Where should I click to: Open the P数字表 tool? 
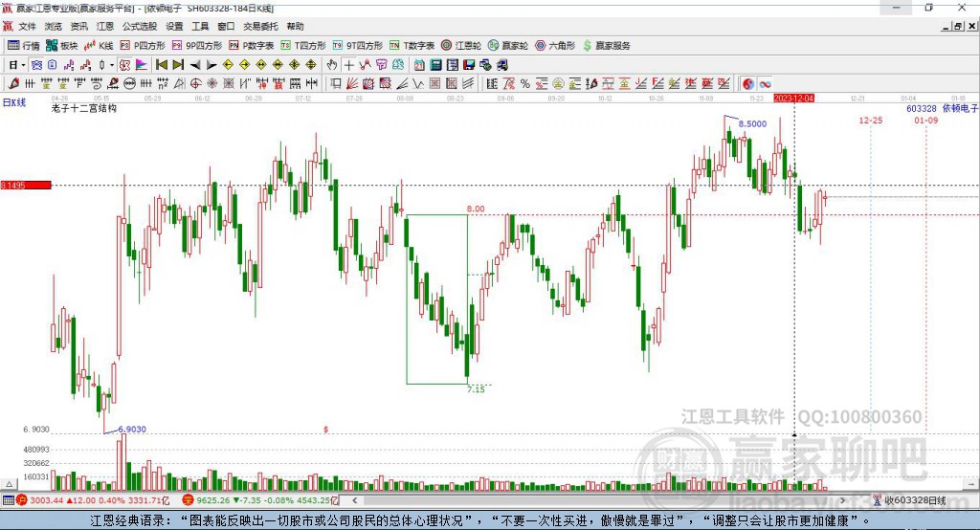252,46
